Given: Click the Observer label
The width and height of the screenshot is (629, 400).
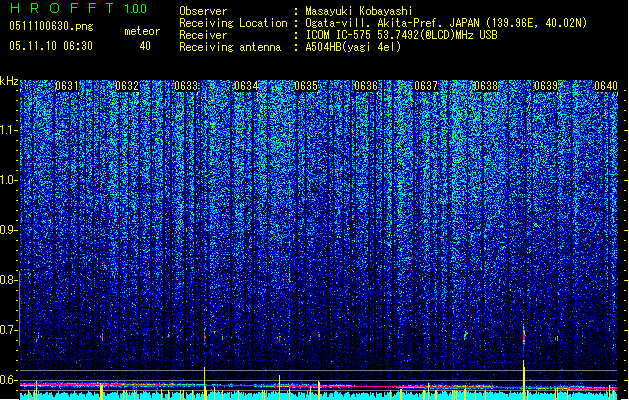Looking at the screenshot, I should click(x=203, y=11).
